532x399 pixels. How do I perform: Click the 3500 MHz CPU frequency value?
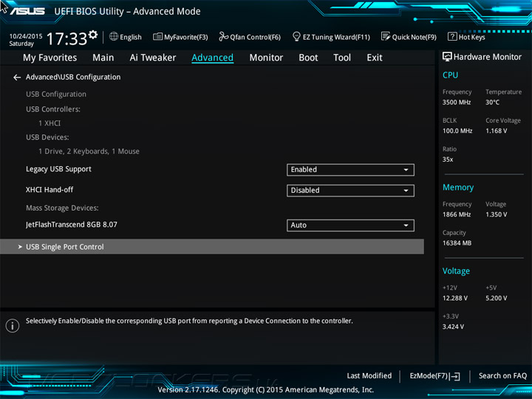457,102
